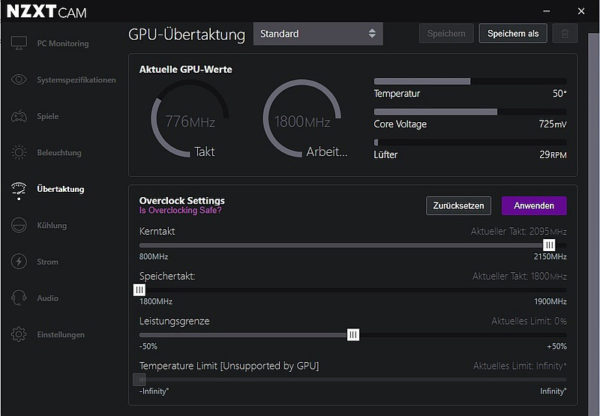Open the Is Overclocking Safe? link
The image size is (600, 416).
(180, 210)
